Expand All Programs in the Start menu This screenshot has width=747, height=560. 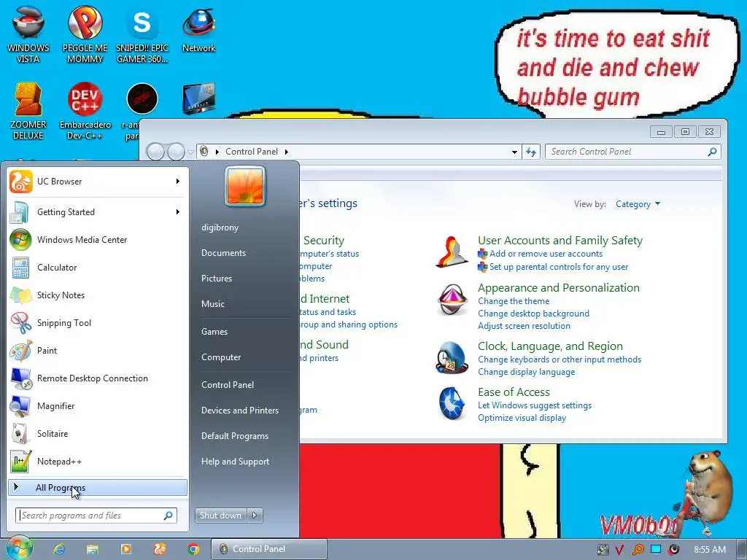coord(98,488)
